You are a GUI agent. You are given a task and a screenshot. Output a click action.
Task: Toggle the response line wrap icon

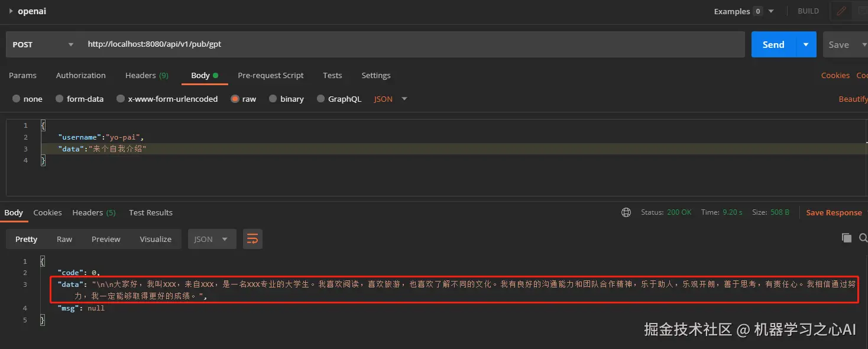252,239
